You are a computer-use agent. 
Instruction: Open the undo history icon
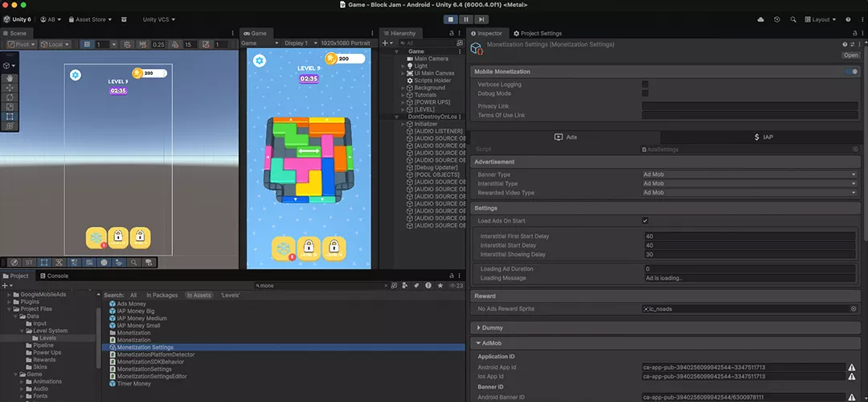point(776,19)
